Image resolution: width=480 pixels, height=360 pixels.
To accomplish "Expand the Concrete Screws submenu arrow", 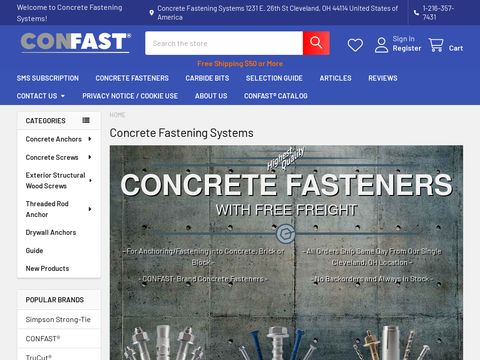I will click(90, 157).
